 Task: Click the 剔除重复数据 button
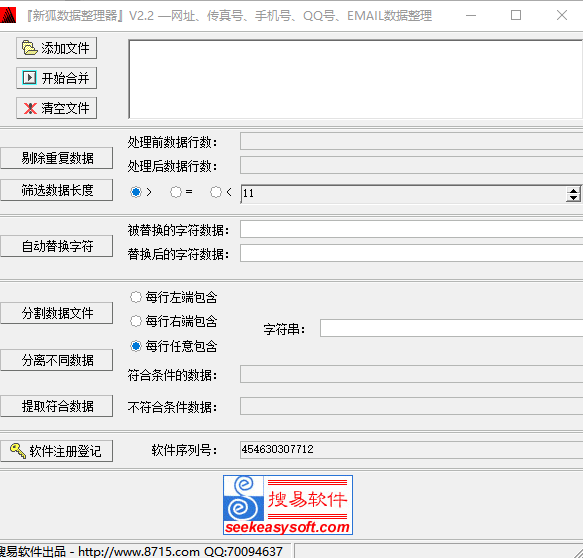pyautogui.click(x=57, y=158)
